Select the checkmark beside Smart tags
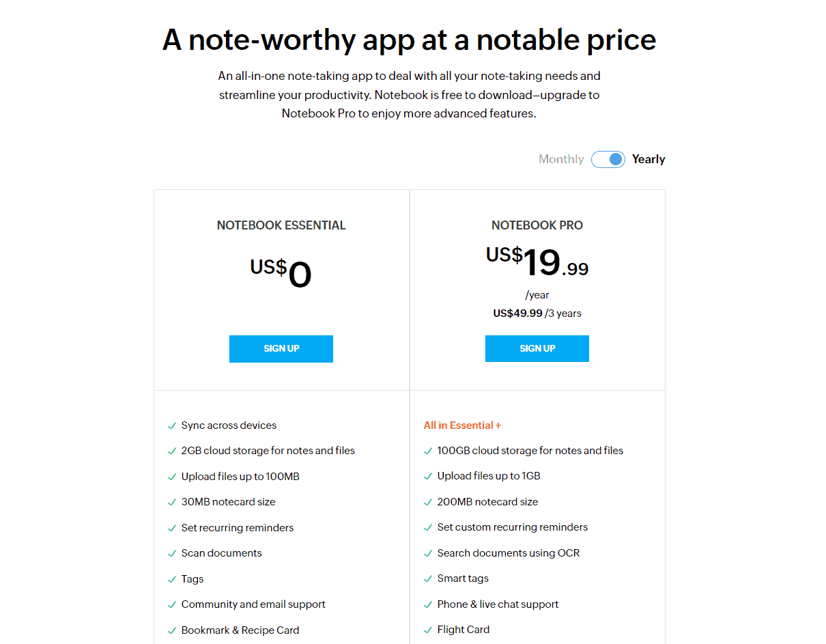826x644 pixels. click(428, 578)
